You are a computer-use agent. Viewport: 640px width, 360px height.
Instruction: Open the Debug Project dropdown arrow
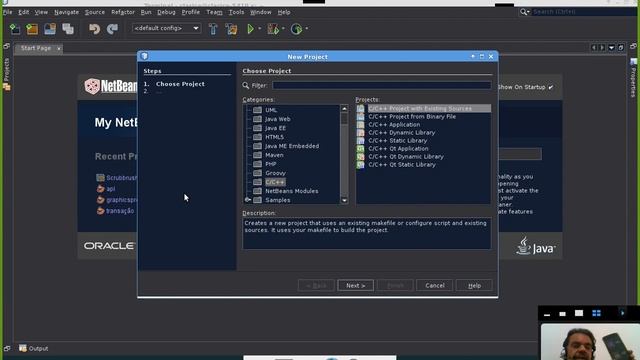coord(283,29)
